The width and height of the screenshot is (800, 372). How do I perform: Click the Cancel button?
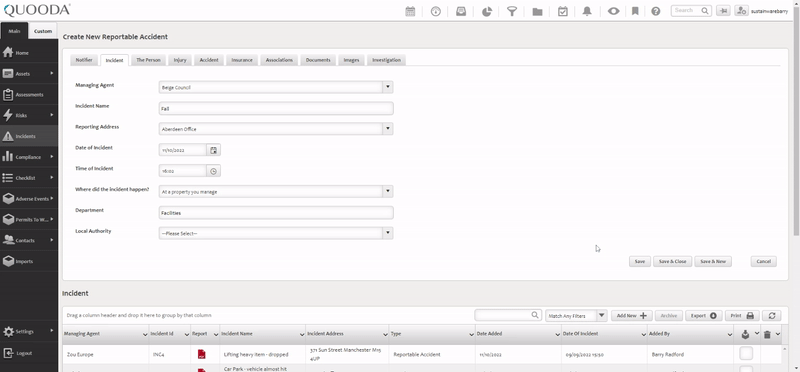click(x=763, y=261)
